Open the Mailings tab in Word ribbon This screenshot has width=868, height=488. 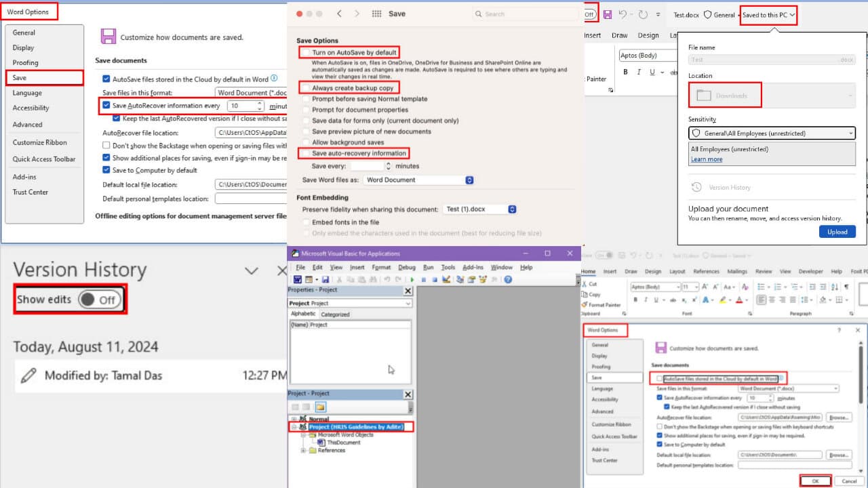click(738, 271)
